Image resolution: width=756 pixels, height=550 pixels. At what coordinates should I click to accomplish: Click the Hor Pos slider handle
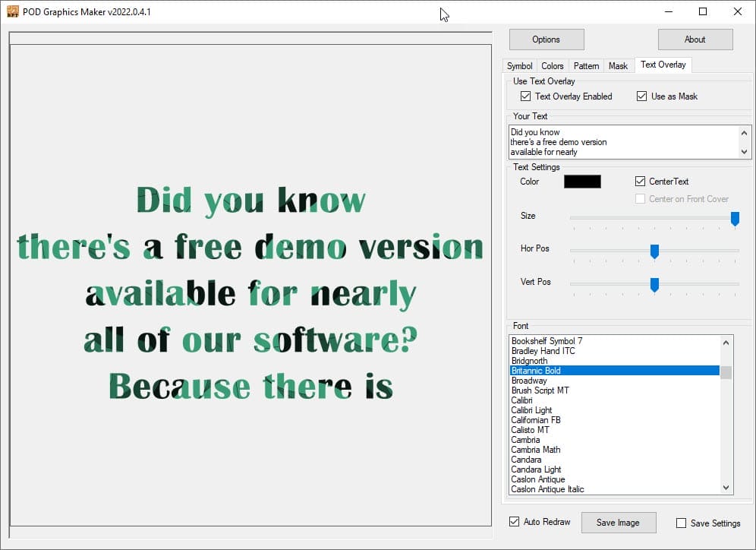(x=654, y=251)
